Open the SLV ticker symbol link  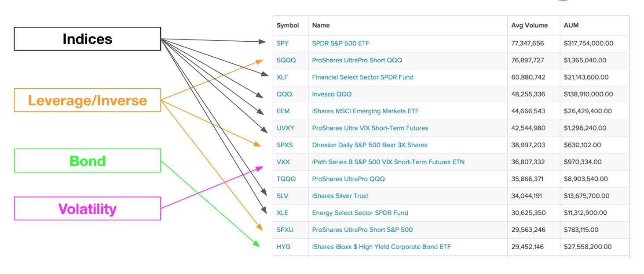tap(282, 196)
